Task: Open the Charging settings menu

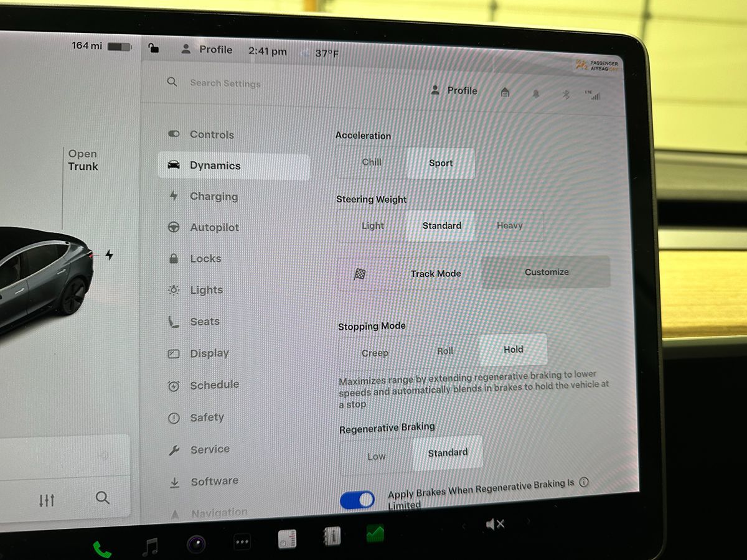Action: (x=214, y=197)
